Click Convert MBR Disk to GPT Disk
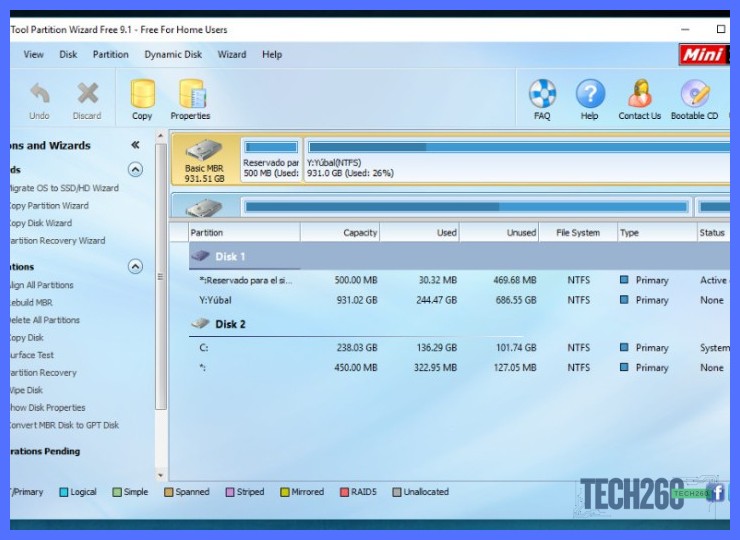The image size is (740, 540). pyautogui.click(x=65, y=425)
